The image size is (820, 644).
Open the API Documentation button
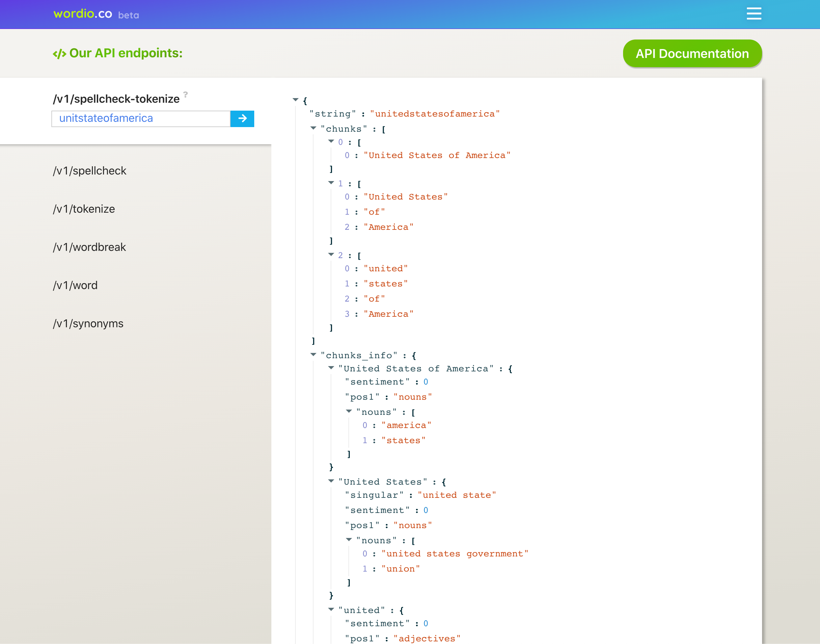click(692, 54)
